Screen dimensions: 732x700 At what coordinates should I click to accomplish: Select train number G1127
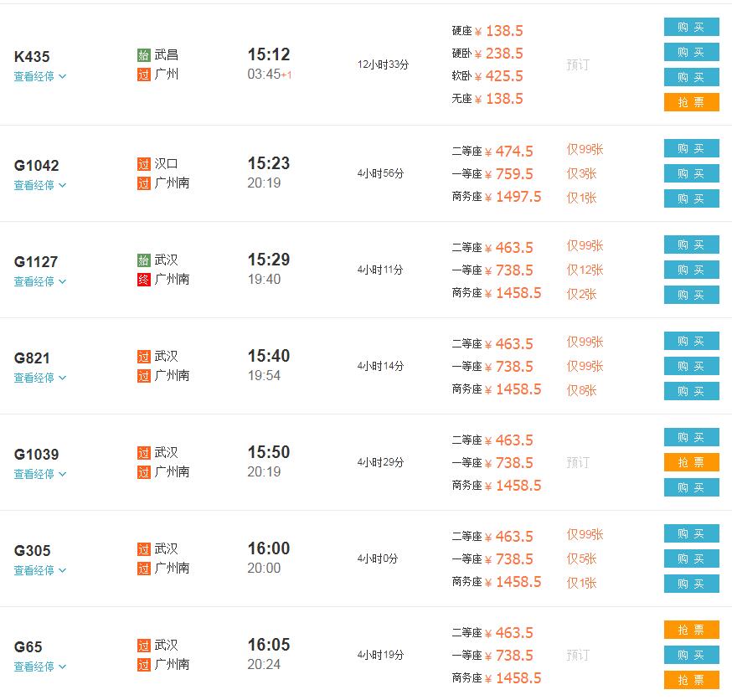pos(36,262)
